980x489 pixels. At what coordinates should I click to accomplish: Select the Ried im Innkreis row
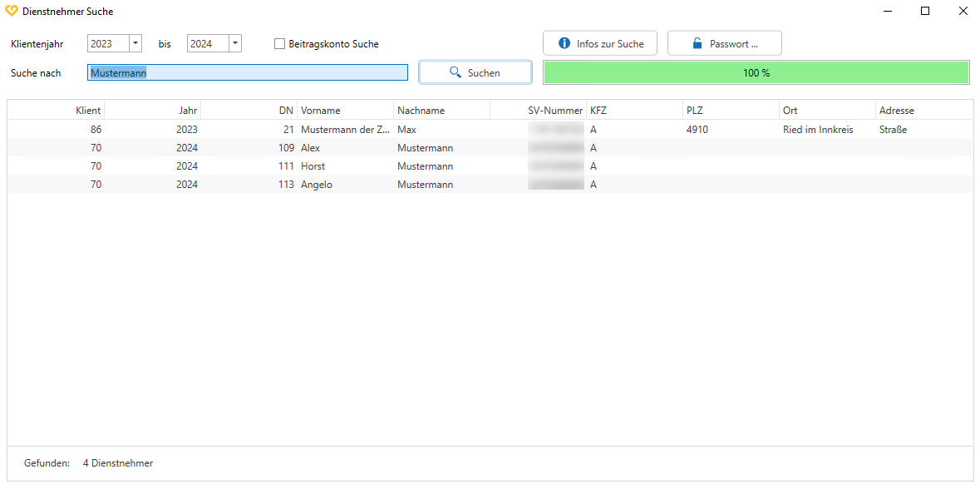point(818,130)
